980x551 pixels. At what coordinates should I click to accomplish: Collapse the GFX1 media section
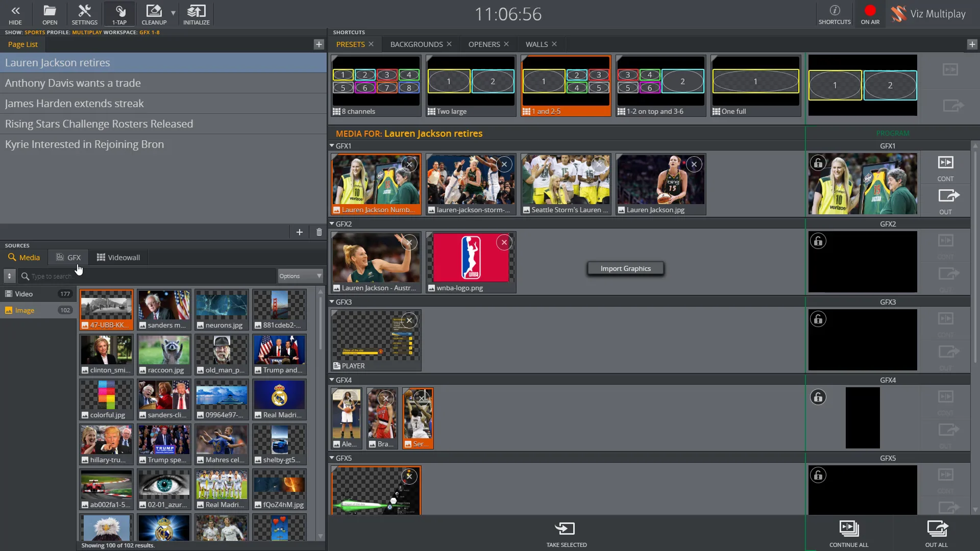point(333,146)
